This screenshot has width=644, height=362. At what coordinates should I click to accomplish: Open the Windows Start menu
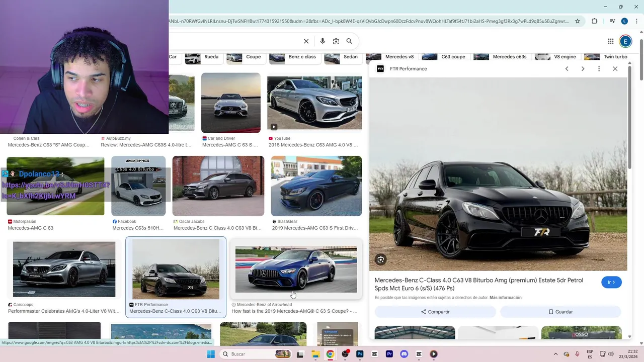click(x=211, y=354)
